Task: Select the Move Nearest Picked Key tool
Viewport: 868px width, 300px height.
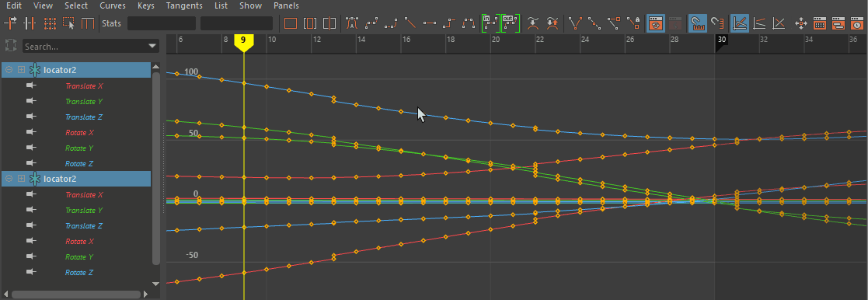Action: pos(11,23)
